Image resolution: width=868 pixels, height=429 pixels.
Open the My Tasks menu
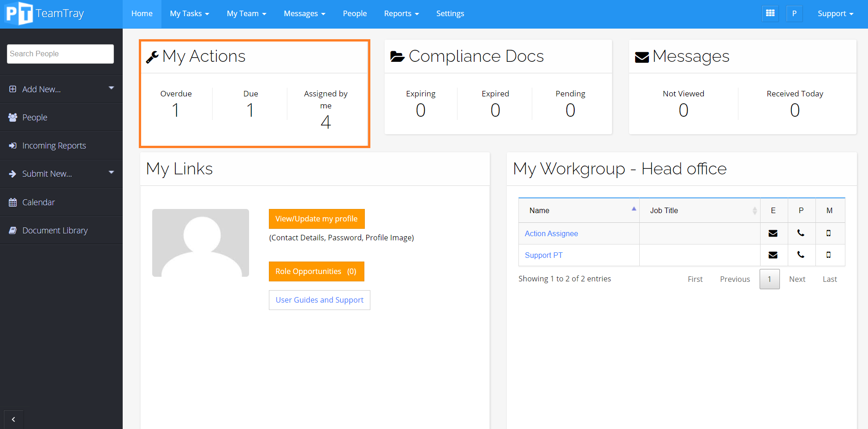189,13
